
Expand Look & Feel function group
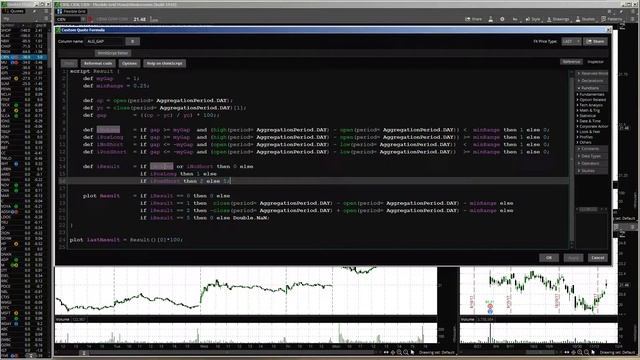tap(588, 131)
